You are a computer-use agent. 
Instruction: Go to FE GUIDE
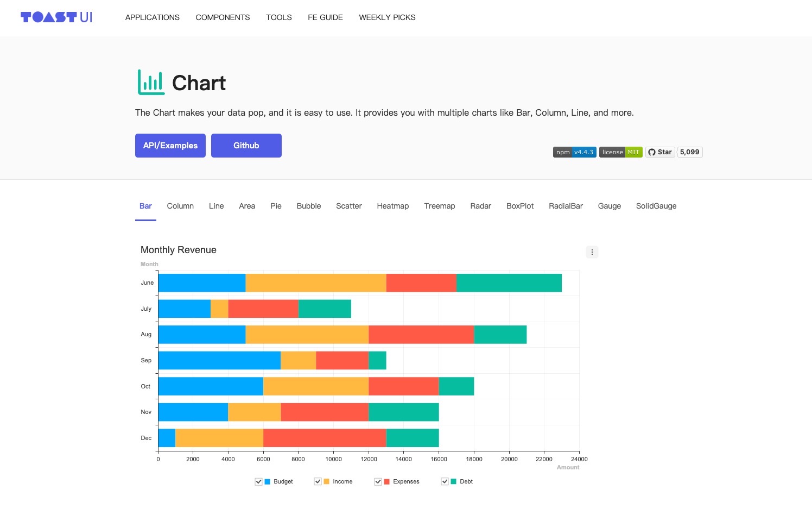(325, 17)
